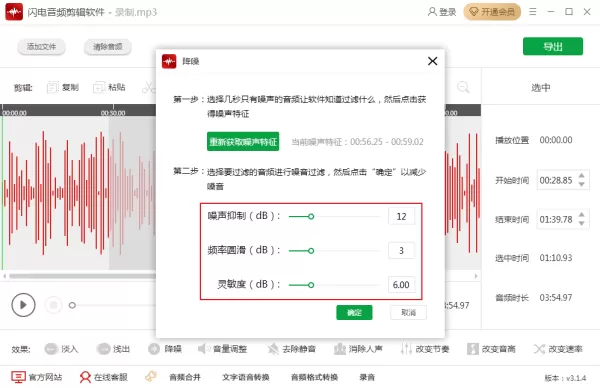Image resolution: width=600 pixels, height=388 pixels.
Task: Click the green 导出 export button
Action: [x=553, y=46]
